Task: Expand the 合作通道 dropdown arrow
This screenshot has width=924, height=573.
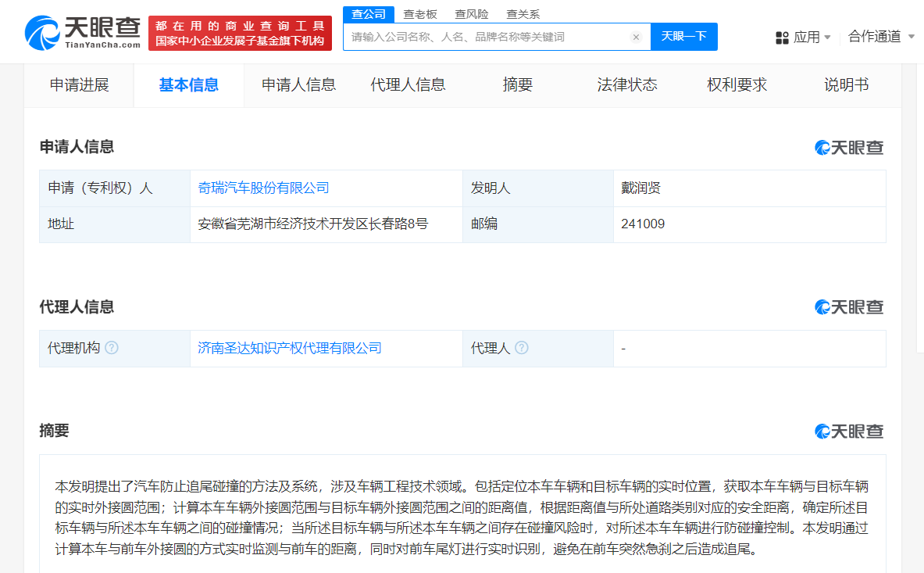Action: (911, 37)
